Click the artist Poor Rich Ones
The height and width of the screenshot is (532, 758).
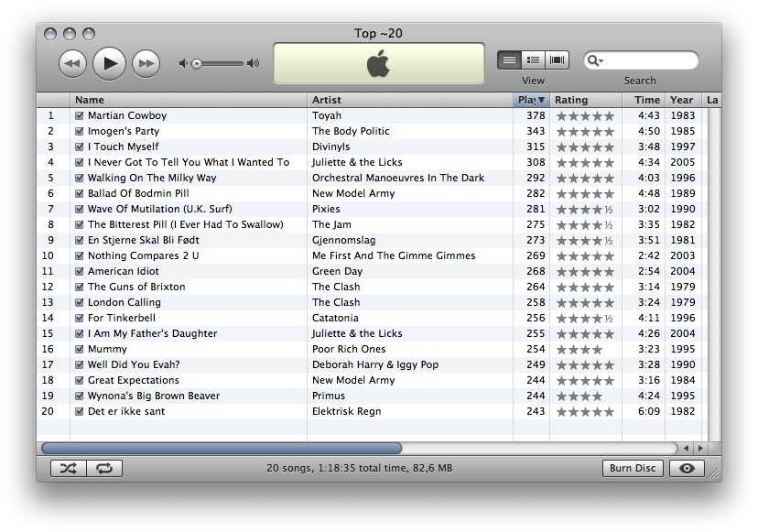pyautogui.click(x=349, y=349)
